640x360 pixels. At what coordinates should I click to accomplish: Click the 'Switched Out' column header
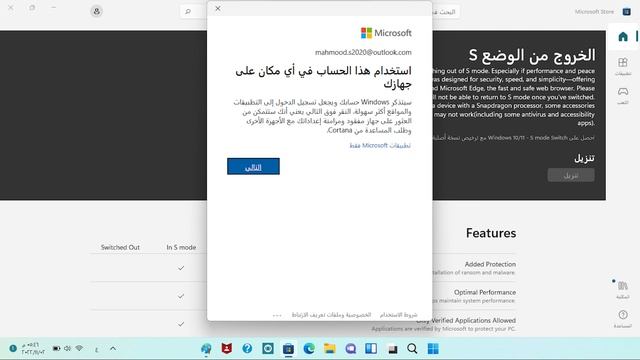(120, 247)
